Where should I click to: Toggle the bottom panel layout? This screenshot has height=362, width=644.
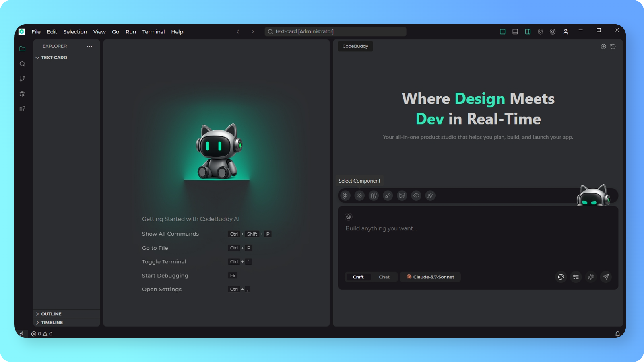pyautogui.click(x=515, y=32)
